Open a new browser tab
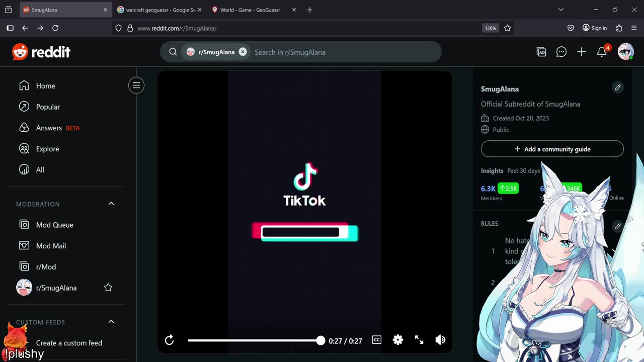This screenshot has height=362, width=644. click(x=310, y=10)
